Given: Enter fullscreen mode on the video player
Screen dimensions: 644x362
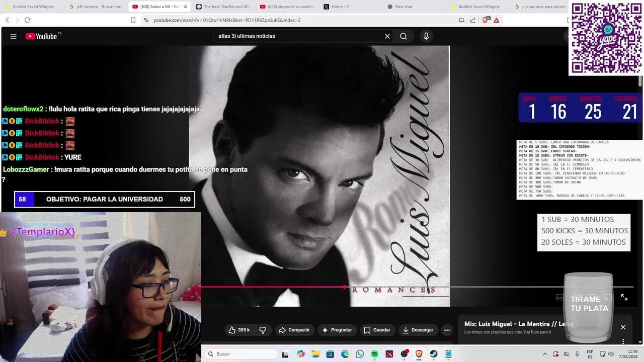Looking at the screenshot, I should pos(624,298).
